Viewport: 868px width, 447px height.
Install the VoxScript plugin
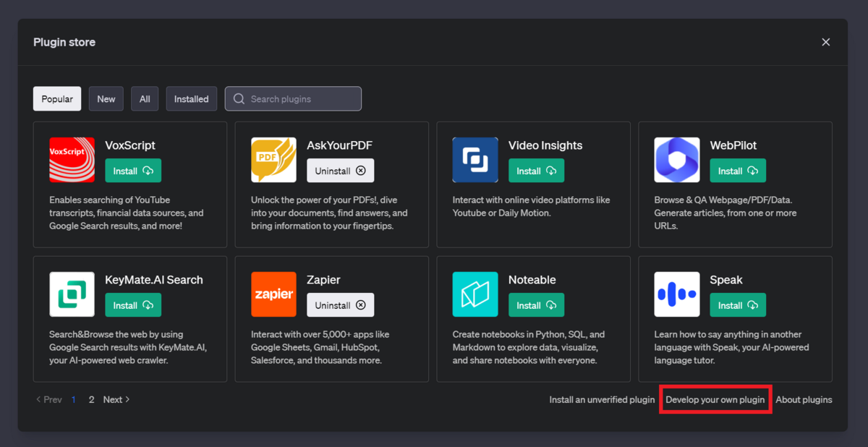[133, 171]
